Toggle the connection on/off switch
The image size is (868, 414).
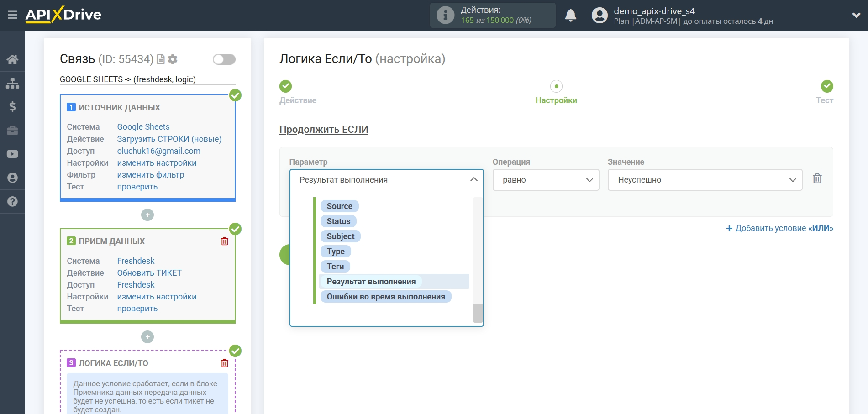pyautogui.click(x=224, y=59)
